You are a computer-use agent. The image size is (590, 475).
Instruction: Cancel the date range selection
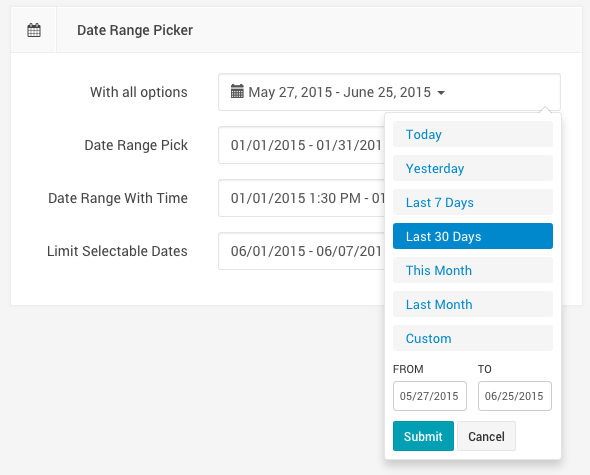coord(487,436)
